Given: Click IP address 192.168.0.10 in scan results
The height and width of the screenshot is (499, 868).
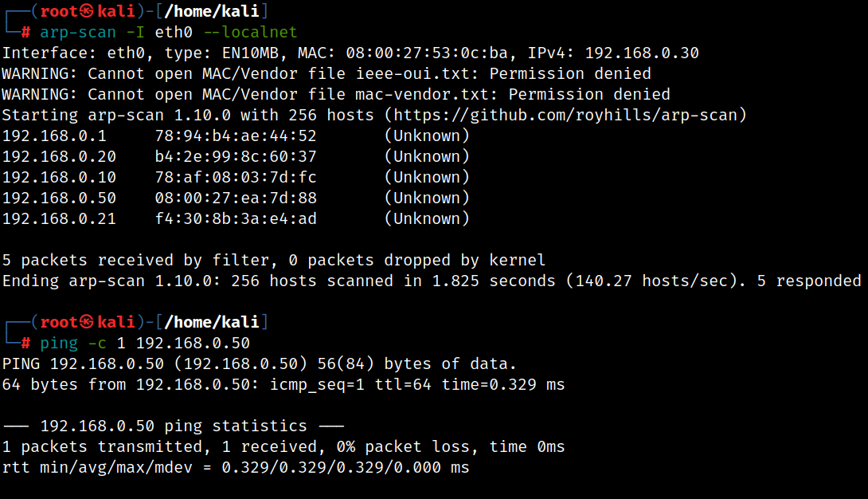Looking at the screenshot, I should pyautogui.click(x=59, y=177).
